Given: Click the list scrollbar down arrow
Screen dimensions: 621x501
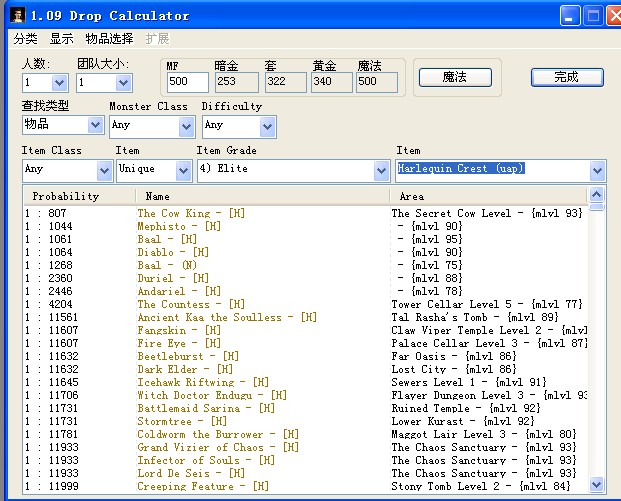Looking at the screenshot, I should 596,484.
